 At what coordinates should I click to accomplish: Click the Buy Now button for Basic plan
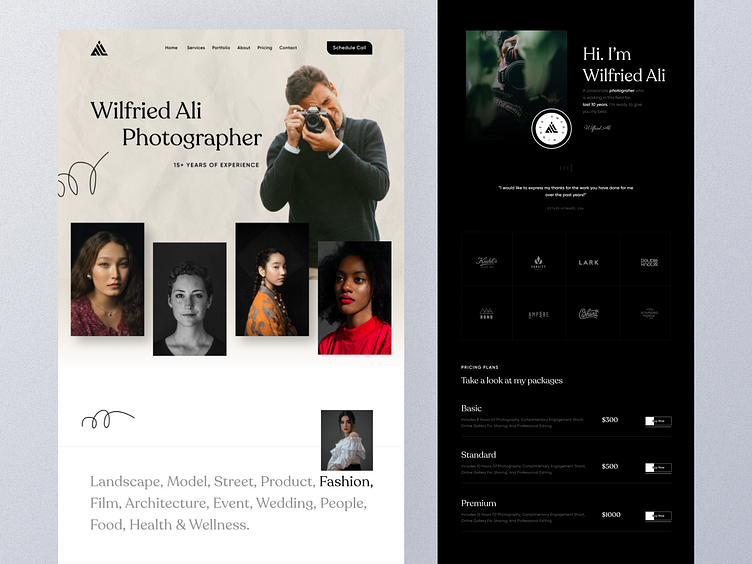tap(658, 421)
